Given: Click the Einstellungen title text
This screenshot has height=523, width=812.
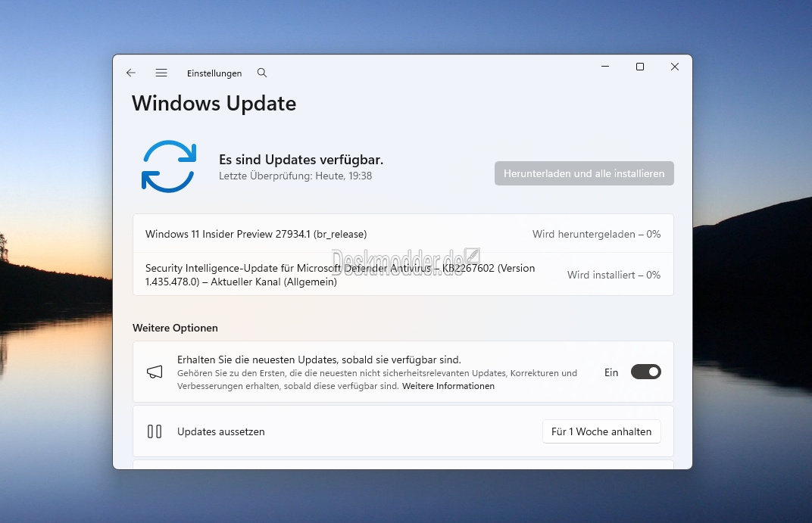Looking at the screenshot, I should coord(214,73).
